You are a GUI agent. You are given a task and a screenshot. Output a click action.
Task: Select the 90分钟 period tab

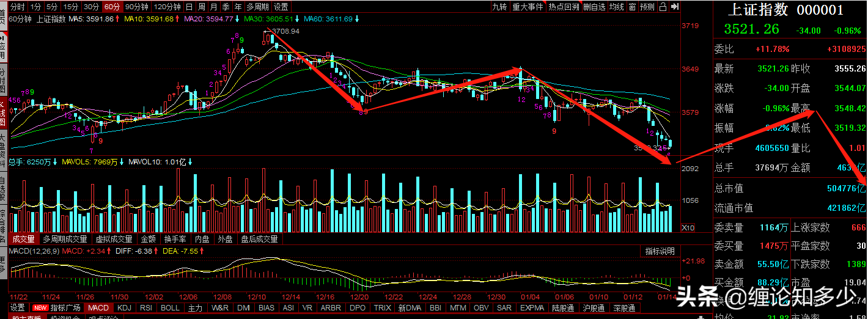(x=137, y=7)
